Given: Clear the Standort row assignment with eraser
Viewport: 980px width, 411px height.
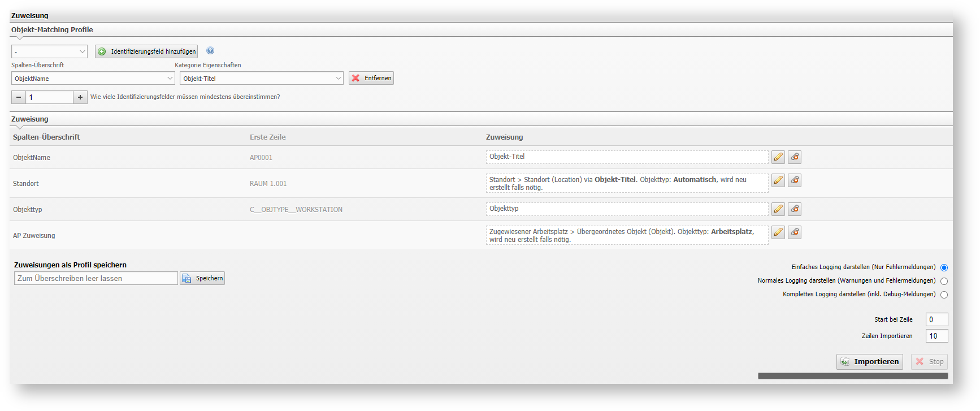Looking at the screenshot, I should [x=795, y=180].
